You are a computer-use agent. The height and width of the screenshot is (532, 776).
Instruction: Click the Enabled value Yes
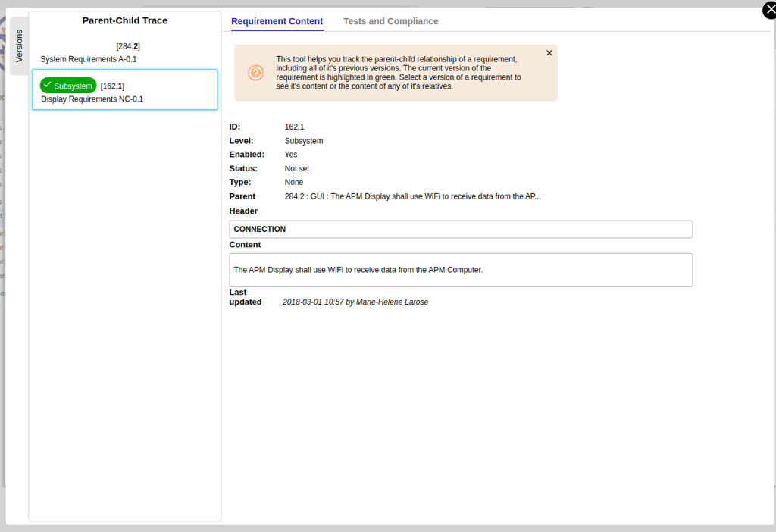pos(291,155)
